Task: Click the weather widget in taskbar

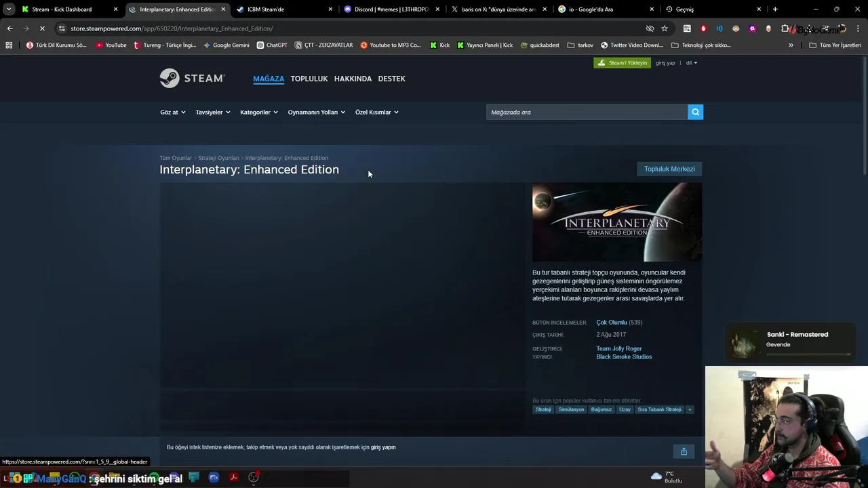Action: pyautogui.click(x=666, y=477)
